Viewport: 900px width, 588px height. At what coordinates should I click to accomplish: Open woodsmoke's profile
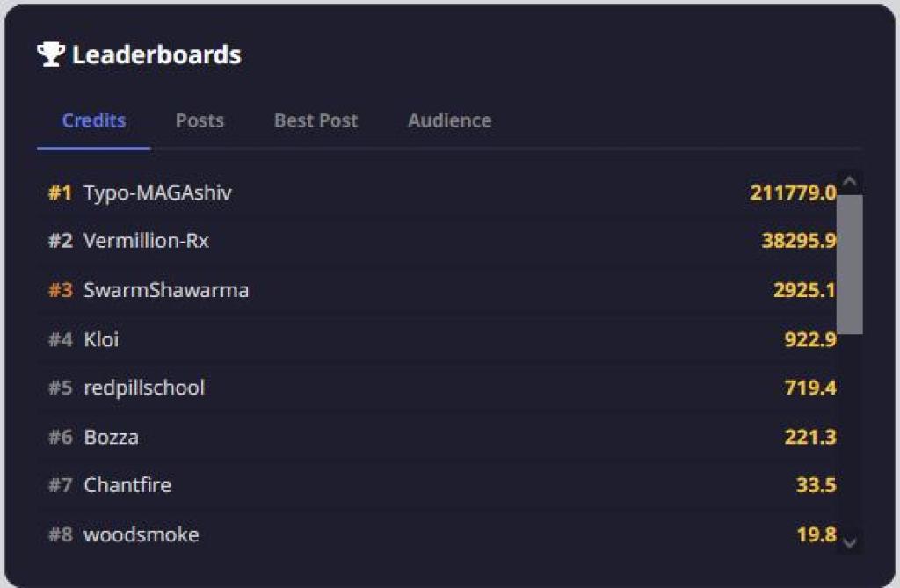click(x=142, y=534)
